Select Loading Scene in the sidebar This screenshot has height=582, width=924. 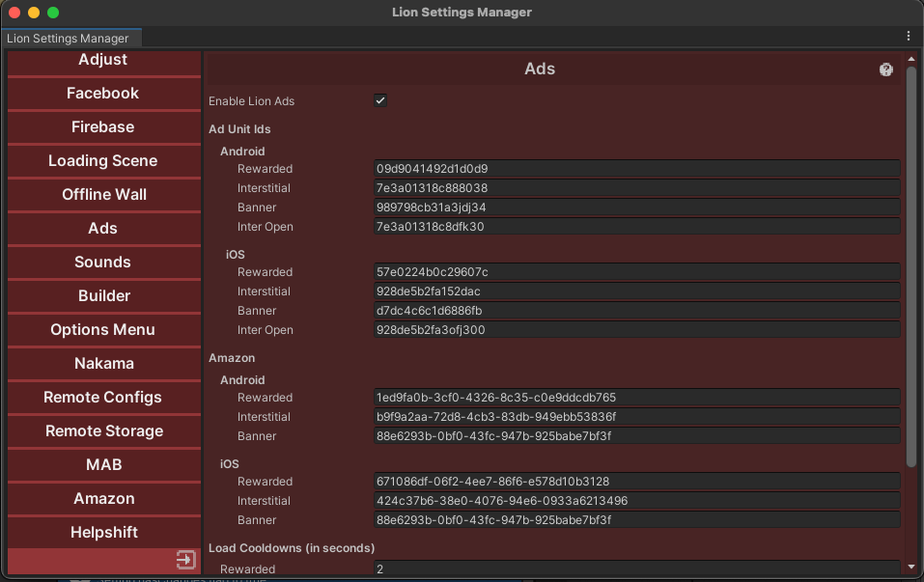(x=103, y=161)
